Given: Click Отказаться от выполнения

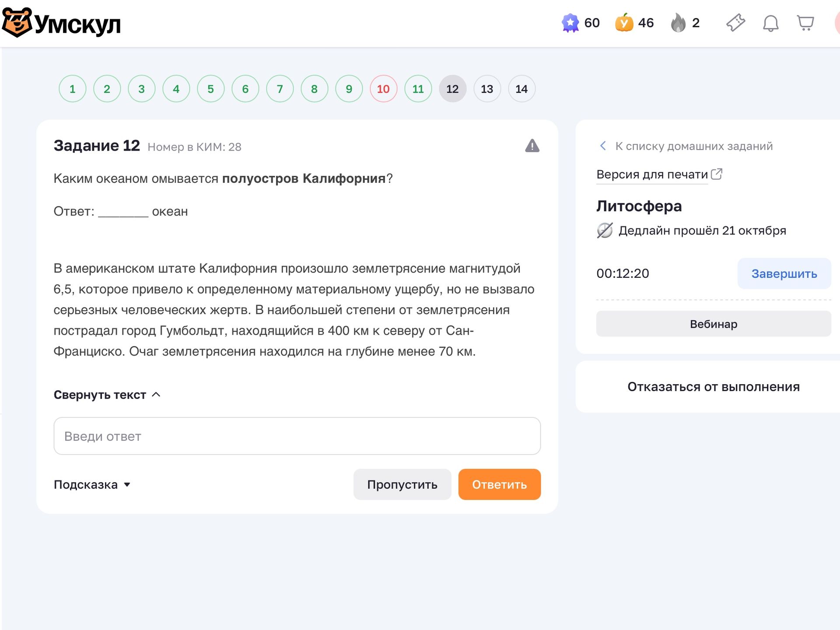Looking at the screenshot, I should (x=714, y=387).
